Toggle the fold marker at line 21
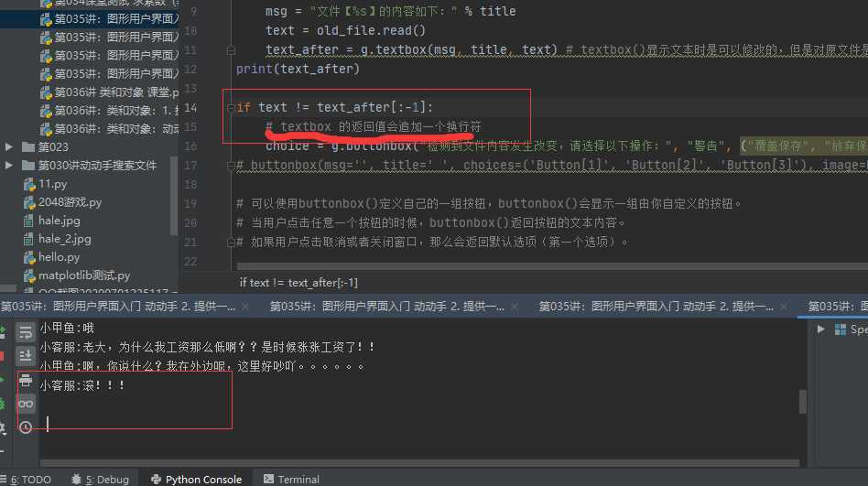 pyautogui.click(x=231, y=242)
